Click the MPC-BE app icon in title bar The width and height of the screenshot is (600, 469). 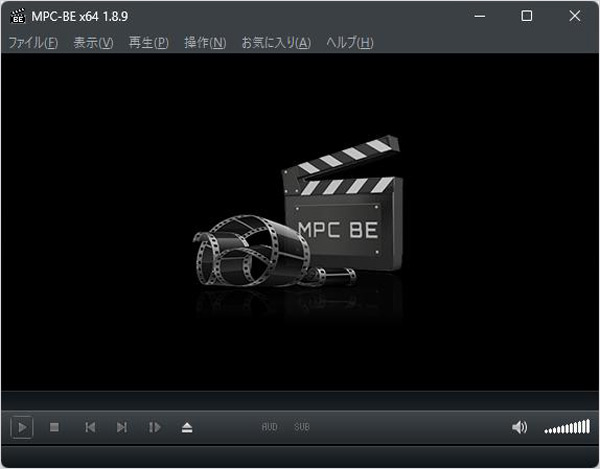point(18,16)
